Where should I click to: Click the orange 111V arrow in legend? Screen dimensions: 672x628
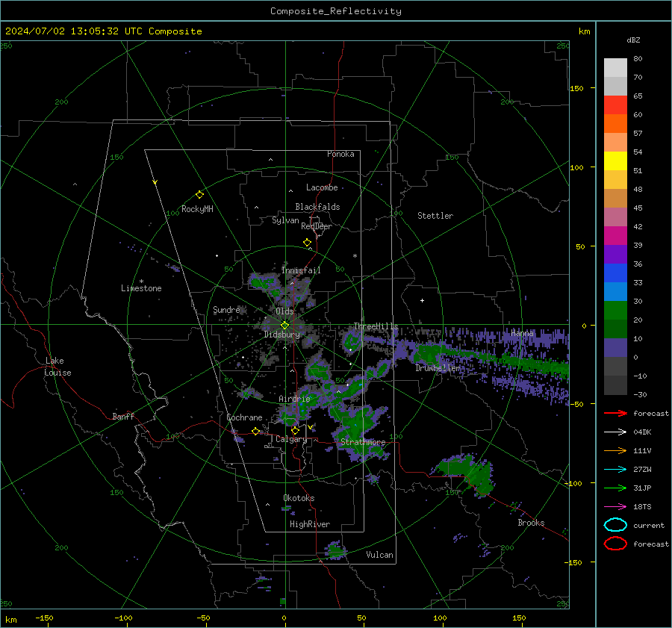click(615, 450)
